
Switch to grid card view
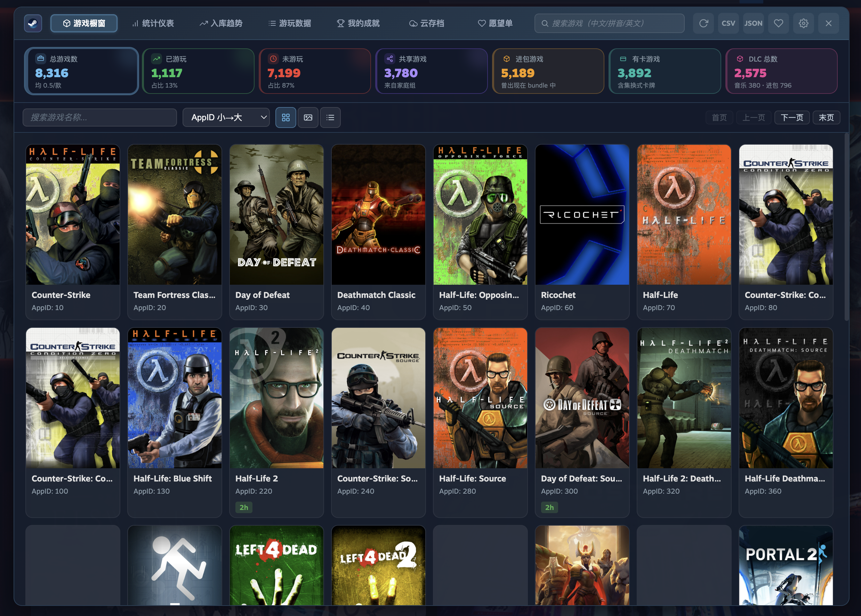[286, 117]
